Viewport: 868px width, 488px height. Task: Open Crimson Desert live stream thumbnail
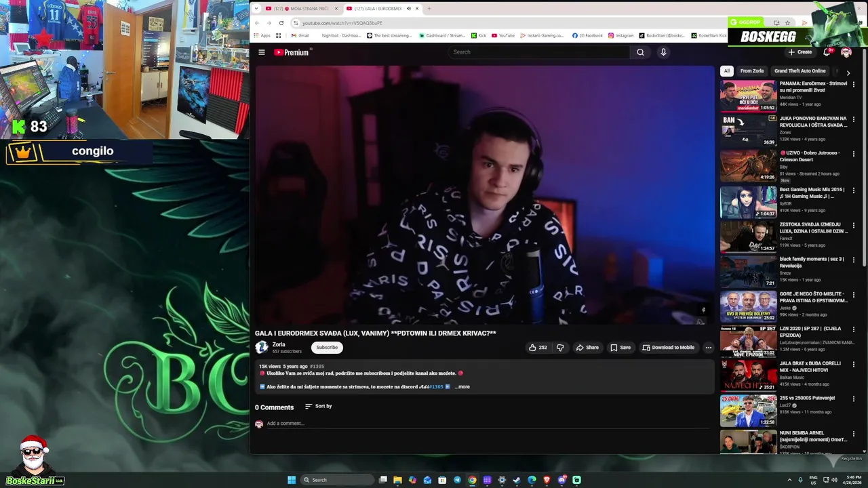pos(748,165)
